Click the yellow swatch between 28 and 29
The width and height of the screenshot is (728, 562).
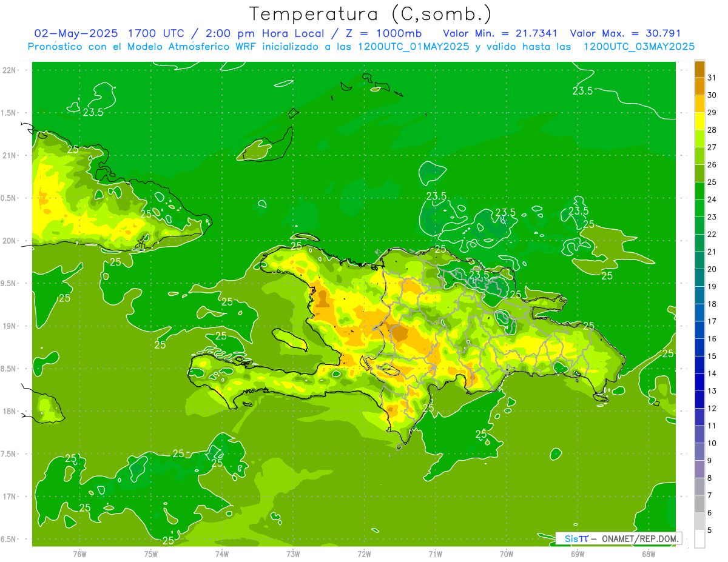tap(699, 121)
